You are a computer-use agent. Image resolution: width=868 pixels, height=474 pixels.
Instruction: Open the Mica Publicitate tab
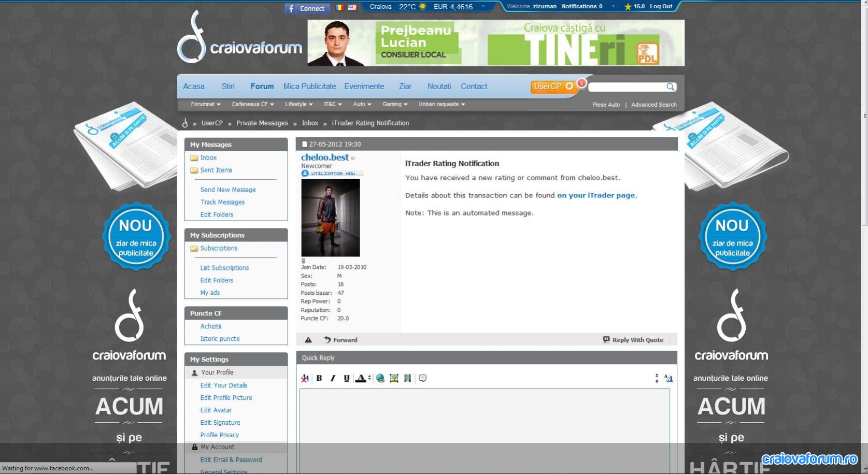point(310,87)
